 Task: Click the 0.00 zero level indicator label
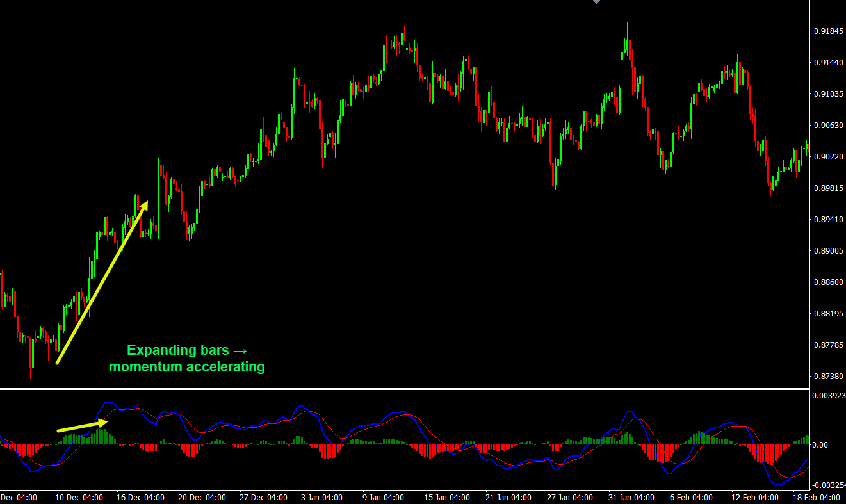pyautogui.click(x=820, y=445)
